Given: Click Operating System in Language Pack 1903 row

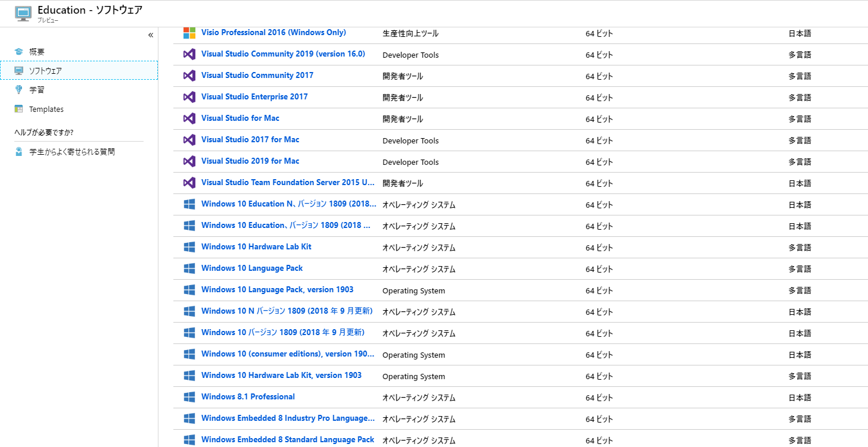Looking at the screenshot, I should tap(413, 290).
